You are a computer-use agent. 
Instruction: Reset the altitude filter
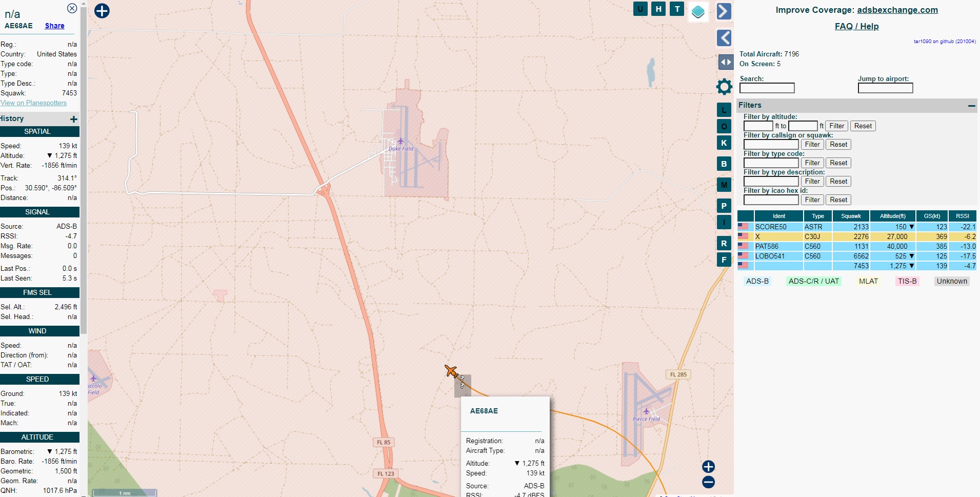coord(863,126)
